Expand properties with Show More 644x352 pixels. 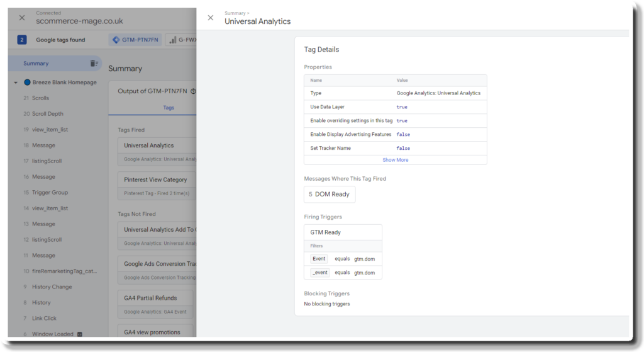click(395, 160)
